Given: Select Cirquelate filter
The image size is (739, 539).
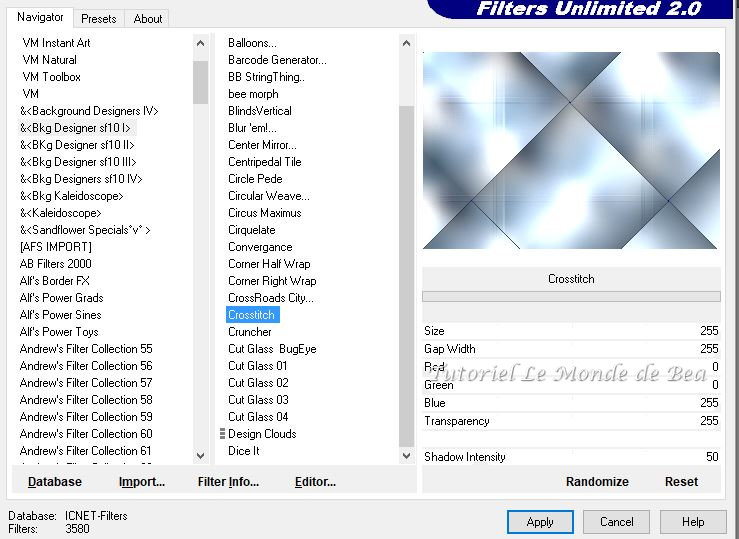Looking at the screenshot, I should pyautogui.click(x=252, y=230).
